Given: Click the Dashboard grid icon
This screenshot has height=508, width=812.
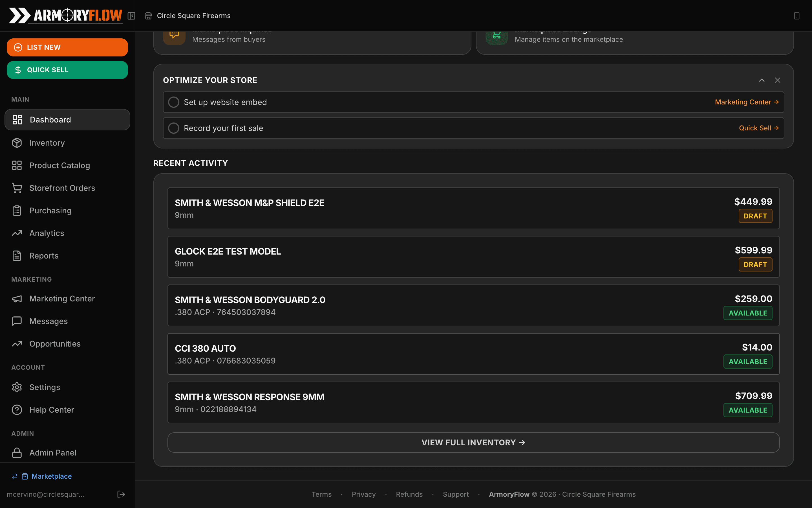Looking at the screenshot, I should pos(17,120).
